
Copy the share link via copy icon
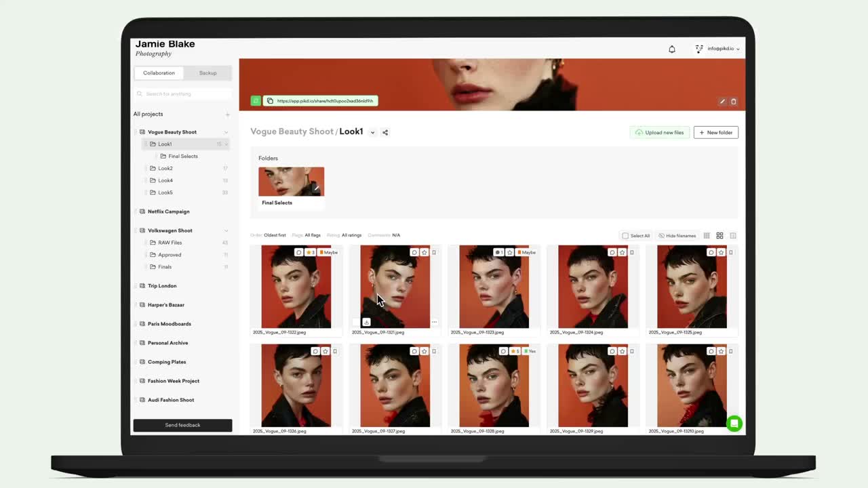tap(270, 101)
